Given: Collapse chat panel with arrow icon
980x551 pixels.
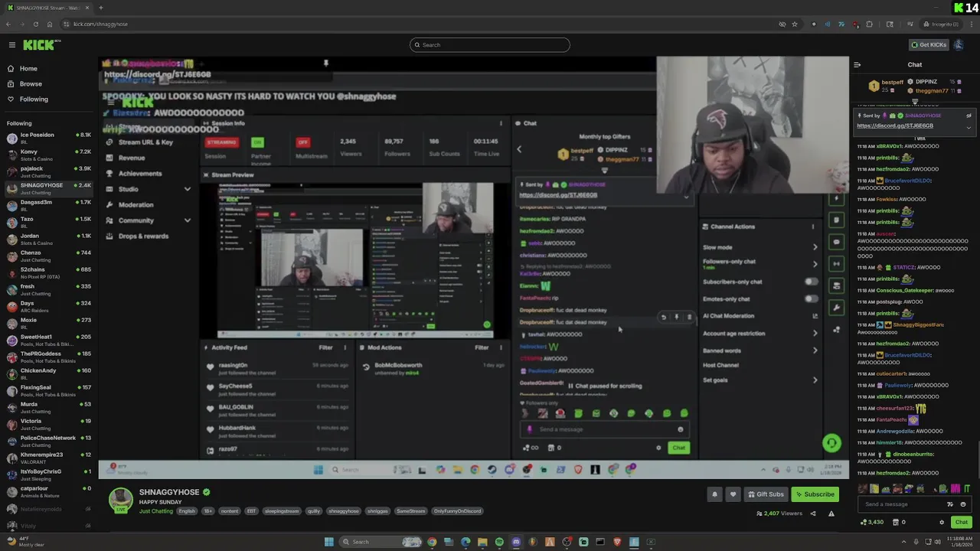Looking at the screenshot, I should [x=857, y=65].
